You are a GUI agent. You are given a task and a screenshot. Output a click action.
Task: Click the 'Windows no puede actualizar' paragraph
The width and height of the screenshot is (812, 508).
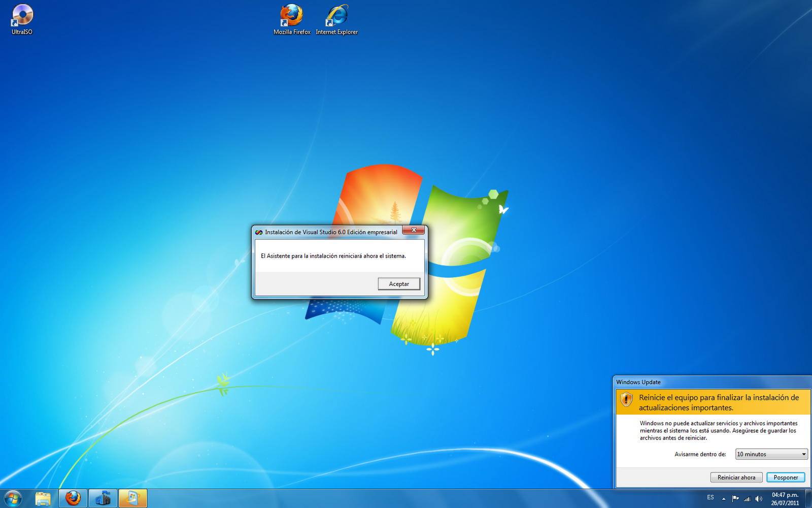719,430
